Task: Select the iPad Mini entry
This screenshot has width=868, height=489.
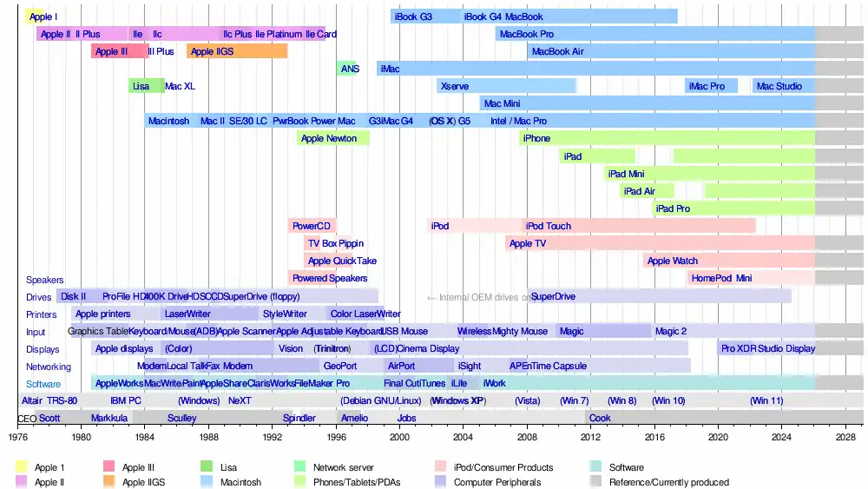Action: point(626,174)
